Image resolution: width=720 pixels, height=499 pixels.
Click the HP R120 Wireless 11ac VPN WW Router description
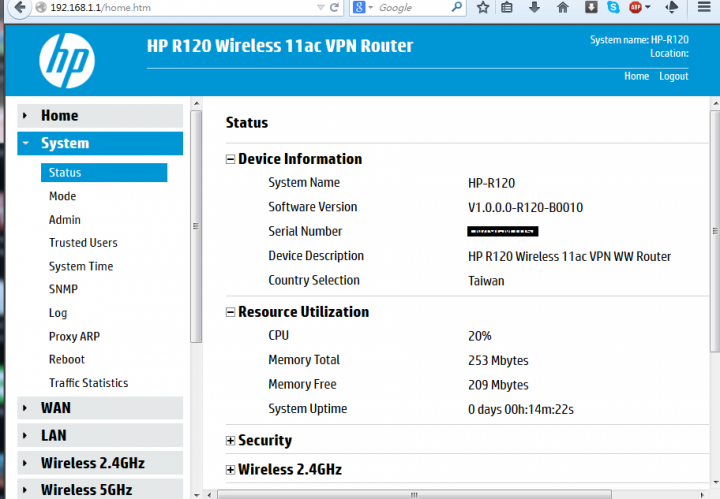569,256
